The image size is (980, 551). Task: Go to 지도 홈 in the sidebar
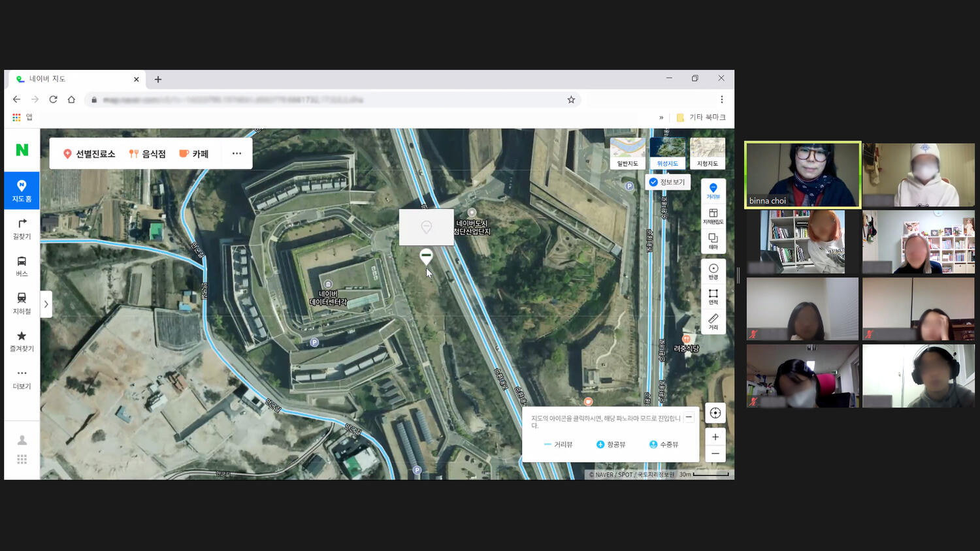tap(22, 191)
